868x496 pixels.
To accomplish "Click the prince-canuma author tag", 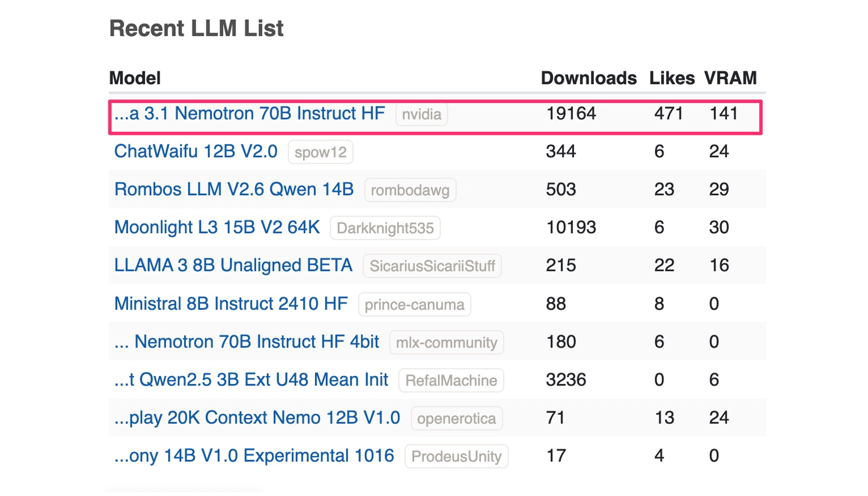I will coord(415,304).
